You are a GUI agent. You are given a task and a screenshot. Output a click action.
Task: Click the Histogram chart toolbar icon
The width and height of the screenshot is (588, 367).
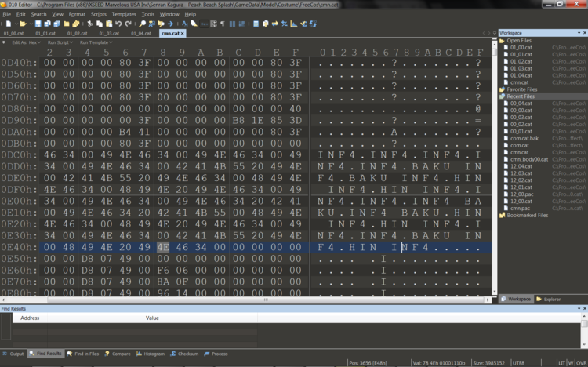pos(294,24)
